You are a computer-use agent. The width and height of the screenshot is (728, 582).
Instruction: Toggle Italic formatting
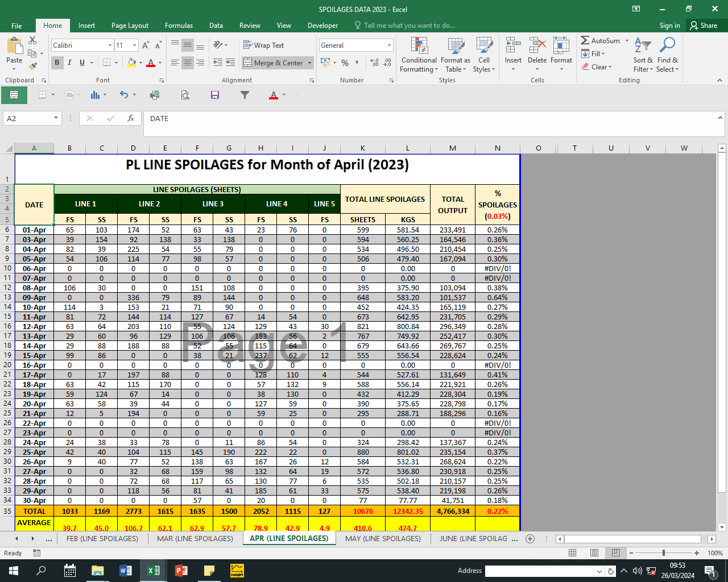pyautogui.click(x=69, y=63)
